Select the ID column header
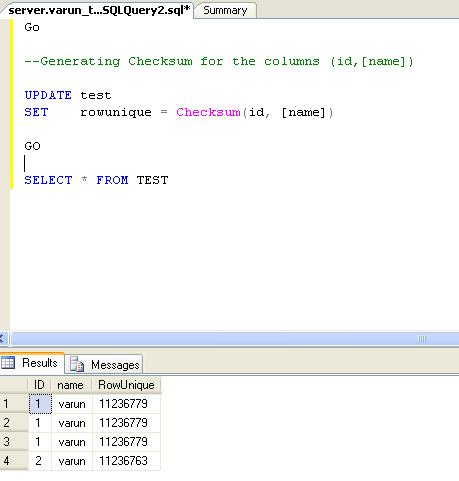 pyautogui.click(x=39, y=385)
